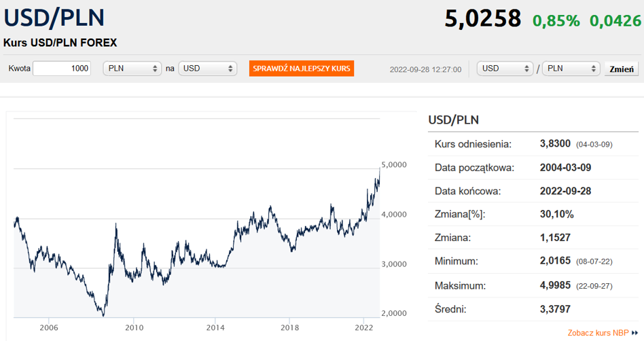The width and height of the screenshot is (644, 341).
Task: Select the current rate value 5,0258
Action: [x=482, y=19]
